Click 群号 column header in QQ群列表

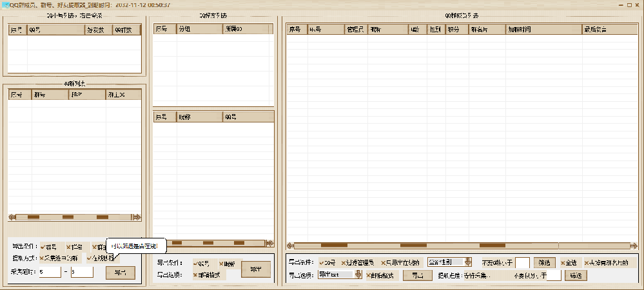[x=50, y=95]
